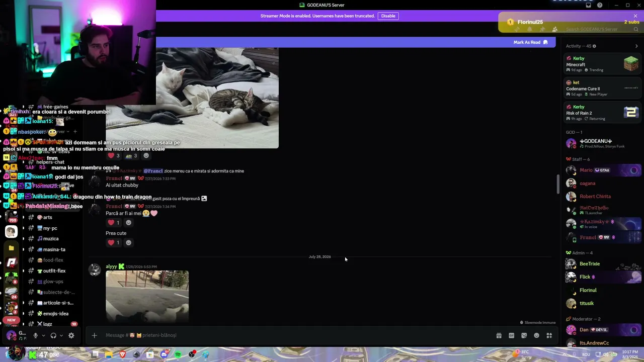Open ket's Codename Cure II activity card
Viewport: 644px width, 362px height.
[x=602, y=88]
